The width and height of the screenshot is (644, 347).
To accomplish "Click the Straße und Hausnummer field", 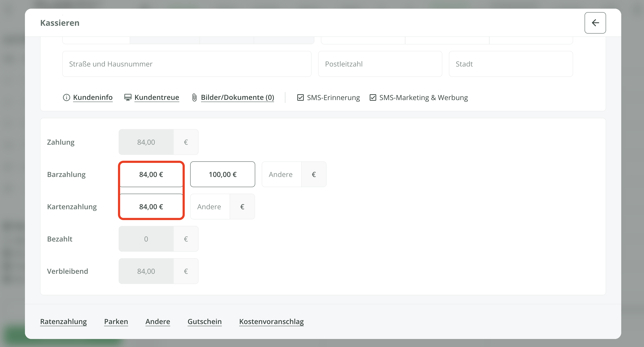I will pyautogui.click(x=186, y=64).
